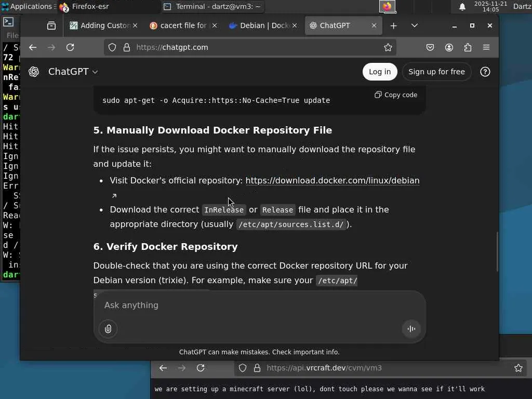Close the ChatGPT tab
Image resolution: width=532 pixels, height=399 pixels.
click(374, 25)
